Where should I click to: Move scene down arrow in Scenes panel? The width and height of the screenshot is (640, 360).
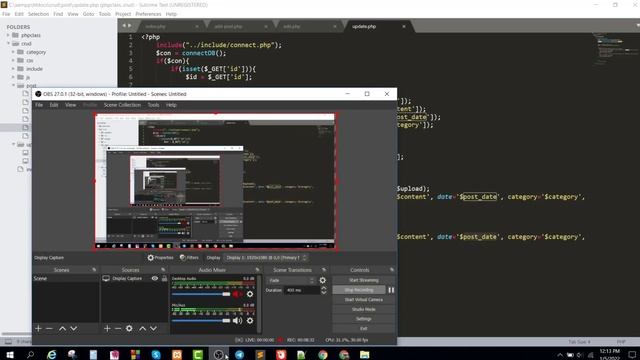73,328
